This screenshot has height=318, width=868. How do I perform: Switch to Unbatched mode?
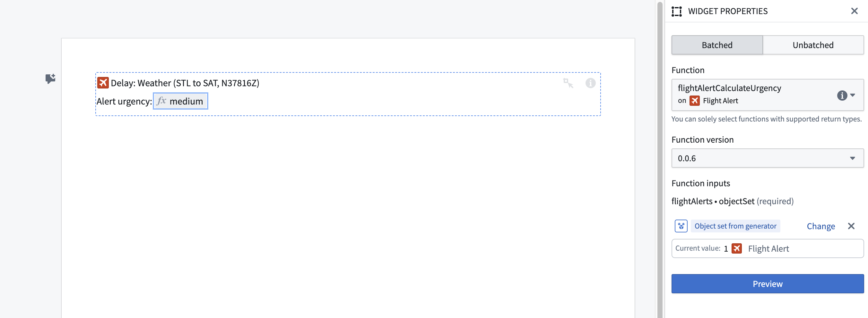(813, 45)
